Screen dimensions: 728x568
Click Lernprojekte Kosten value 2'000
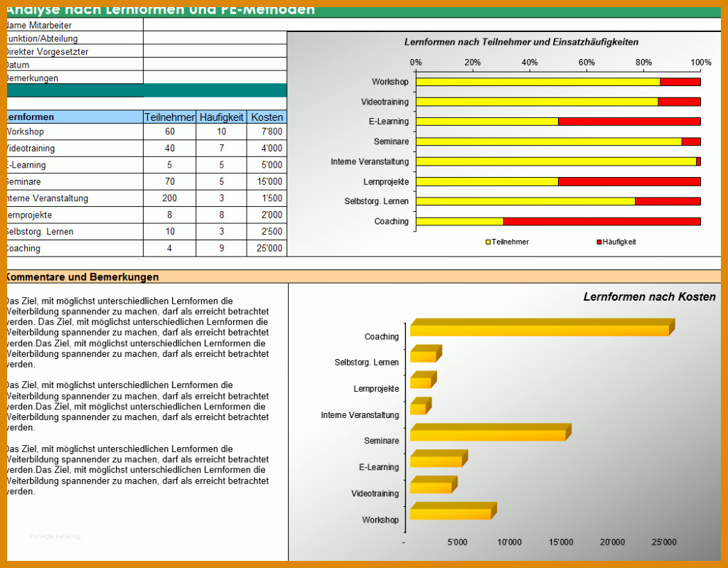coord(267,215)
